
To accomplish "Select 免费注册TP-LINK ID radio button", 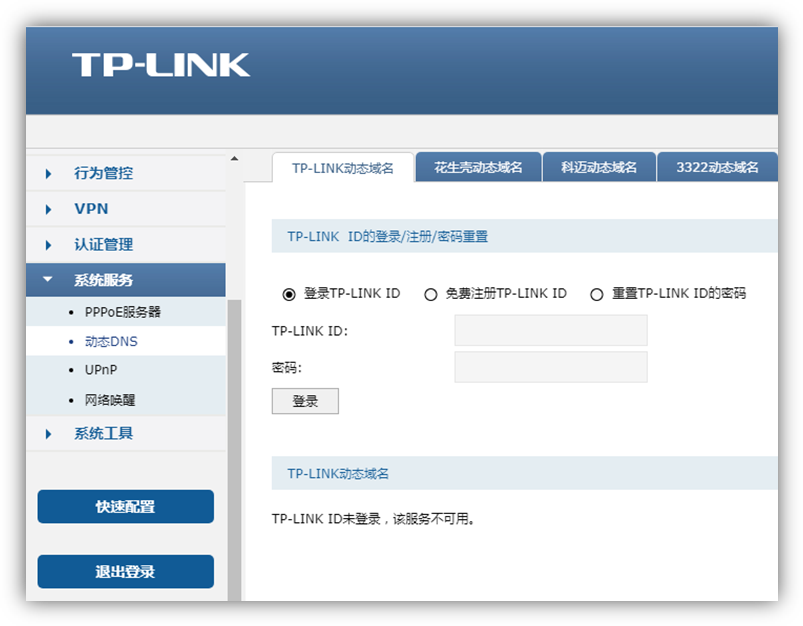I will [431, 295].
